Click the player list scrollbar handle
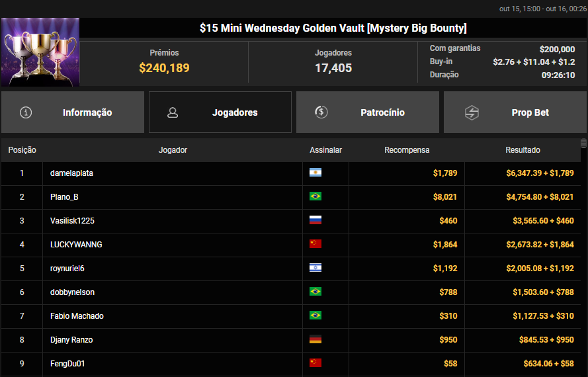Viewport: 588px width, 377px height. coord(583,143)
